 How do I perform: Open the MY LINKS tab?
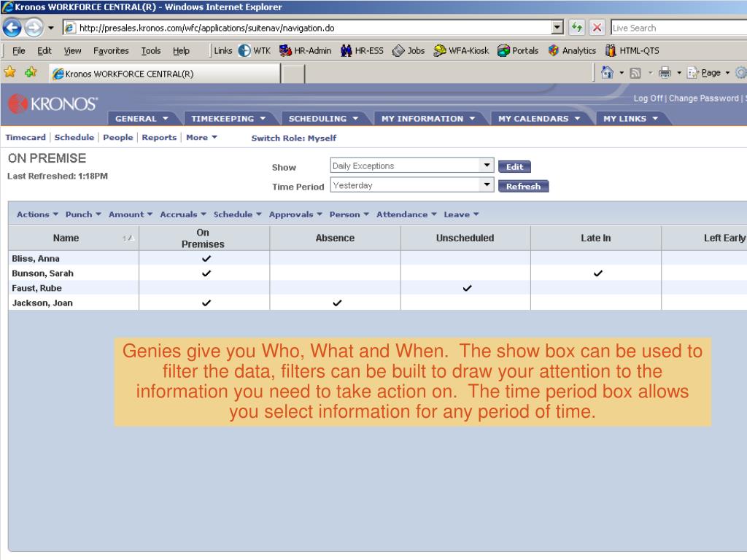pos(630,119)
